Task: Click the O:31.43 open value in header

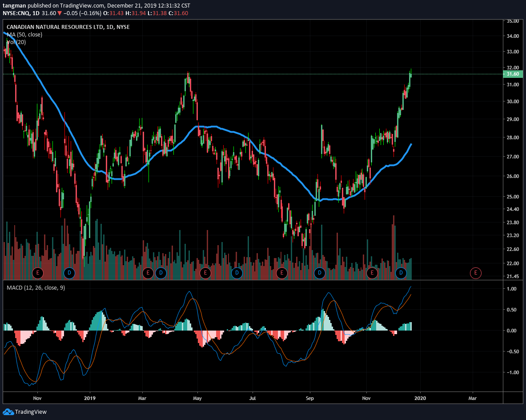Action: (x=113, y=13)
